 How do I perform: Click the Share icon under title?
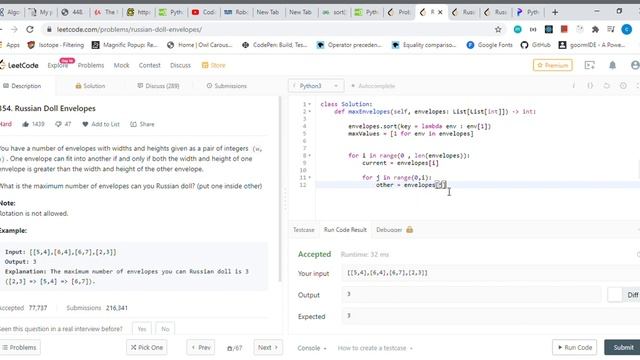pyautogui.click(x=133, y=124)
